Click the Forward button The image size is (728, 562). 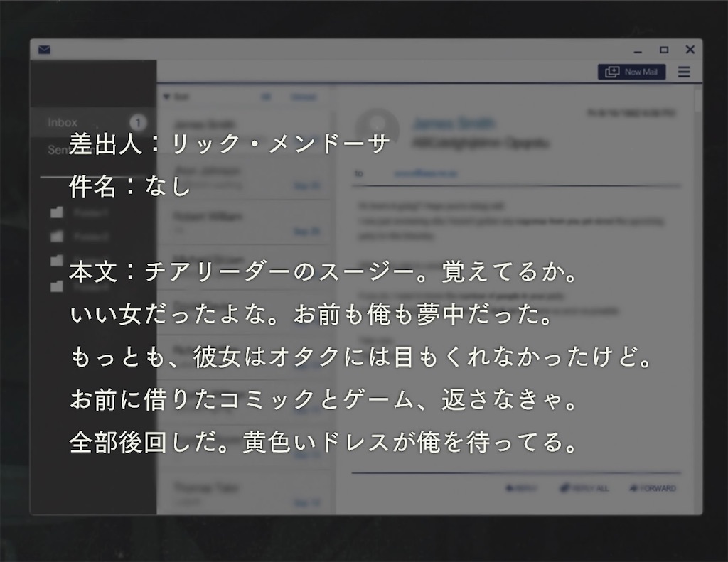point(653,488)
